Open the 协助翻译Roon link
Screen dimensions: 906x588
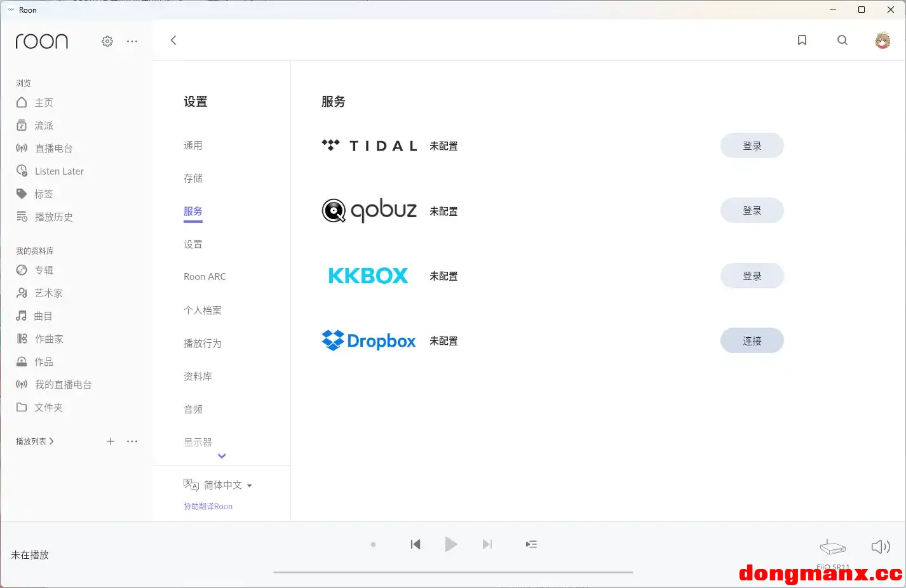click(x=208, y=507)
